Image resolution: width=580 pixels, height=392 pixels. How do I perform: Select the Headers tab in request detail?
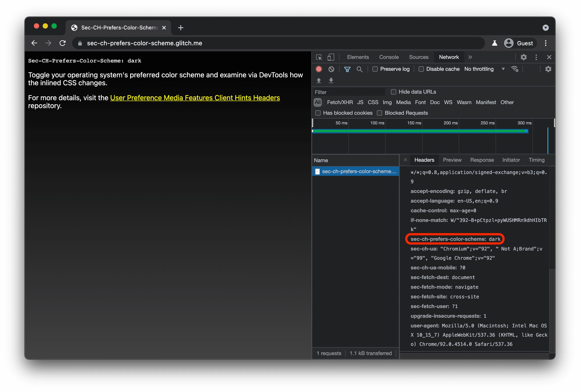point(424,160)
